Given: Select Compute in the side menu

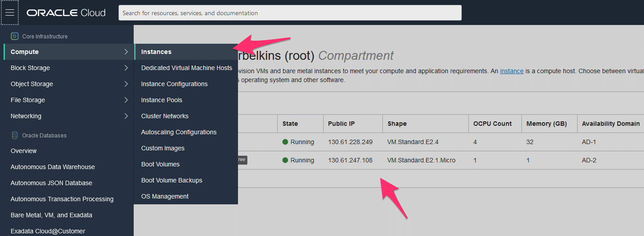Looking at the screenshot, I should 69,52.
